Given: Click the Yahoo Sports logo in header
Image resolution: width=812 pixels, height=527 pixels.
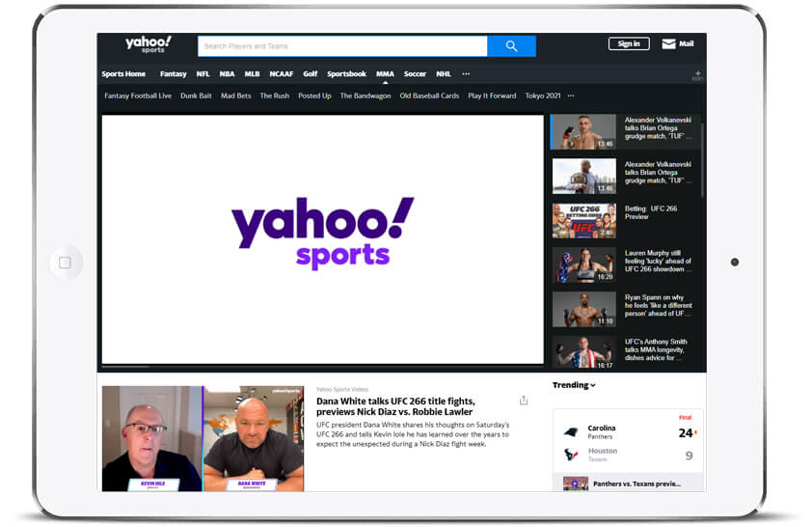Looking at the screenshot, I should 149,44.
